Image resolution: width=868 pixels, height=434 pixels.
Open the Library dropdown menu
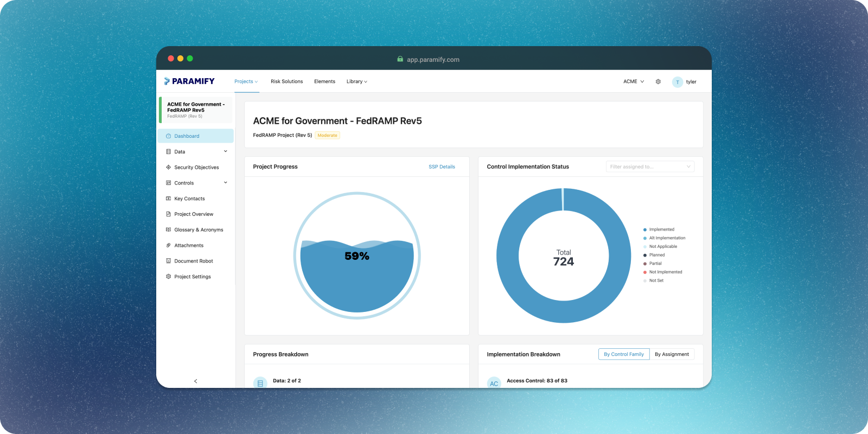click(x=357, y=82)
